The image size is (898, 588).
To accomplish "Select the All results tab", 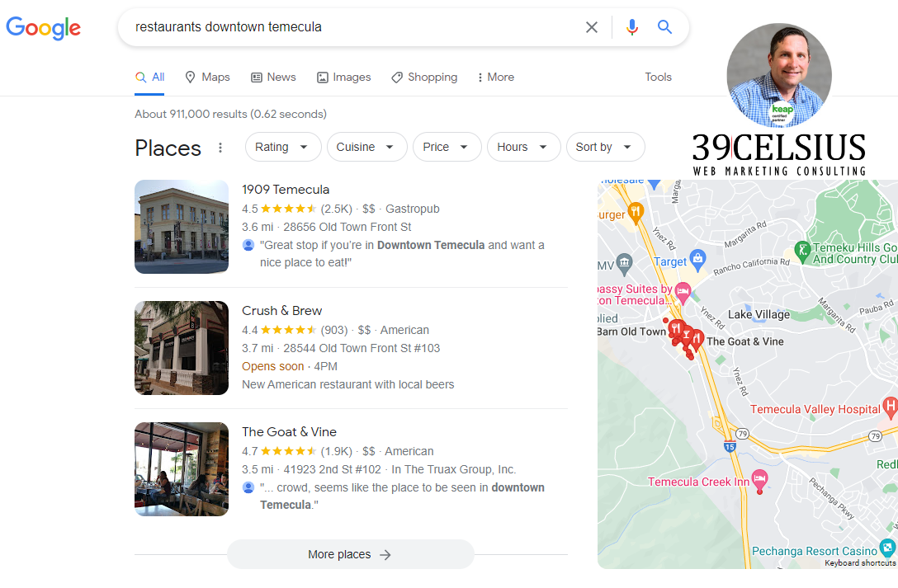I will point(150,78).
